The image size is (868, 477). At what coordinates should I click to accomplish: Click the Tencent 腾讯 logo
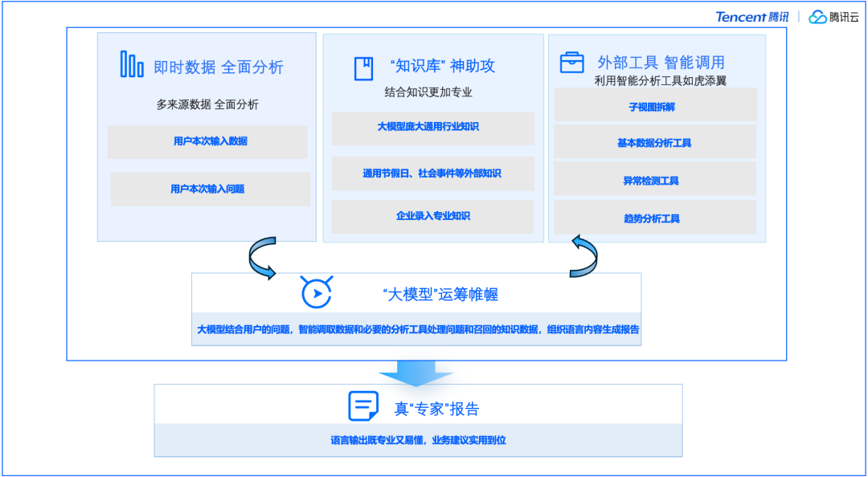coord(751,17)
